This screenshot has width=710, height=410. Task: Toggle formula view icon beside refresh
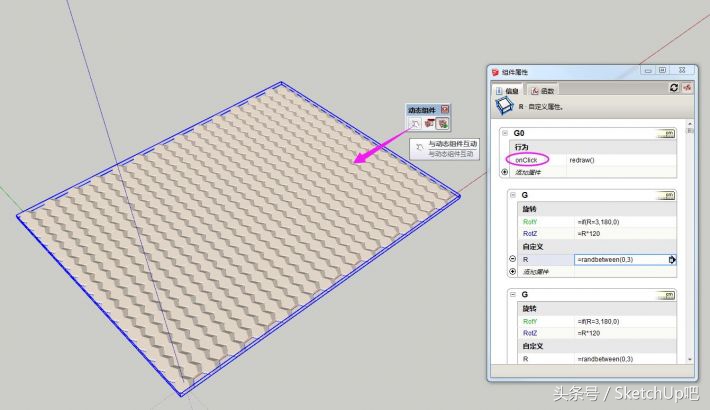pos(687,87)
